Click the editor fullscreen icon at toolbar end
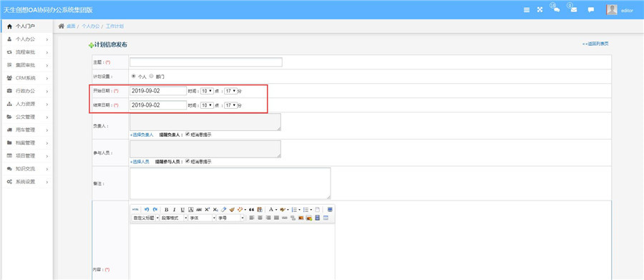This screenshot has width=644, height=280. click(330, 209)
